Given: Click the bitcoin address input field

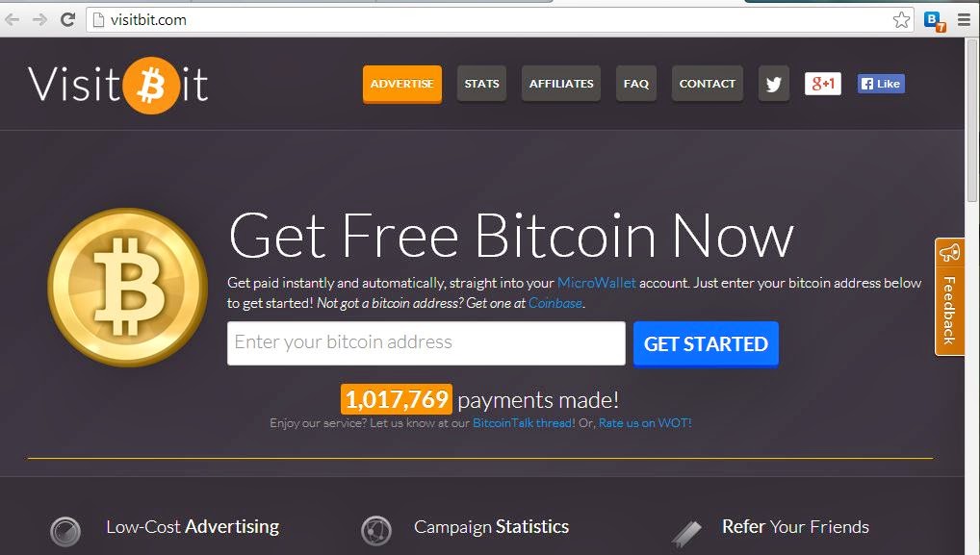Looking at the screenshot, I should click(x=426, y=343).
